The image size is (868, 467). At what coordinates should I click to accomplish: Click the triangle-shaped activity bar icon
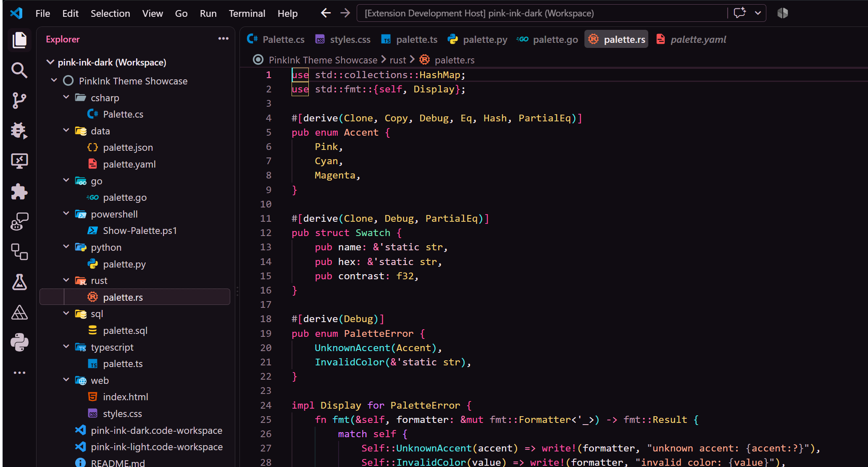[x=19, y=312]
